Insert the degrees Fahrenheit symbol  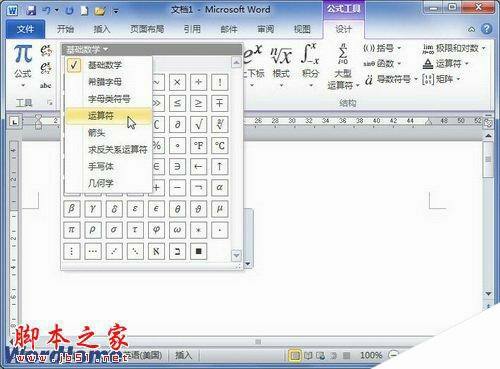pyautogui.click(x=198, y=145)
